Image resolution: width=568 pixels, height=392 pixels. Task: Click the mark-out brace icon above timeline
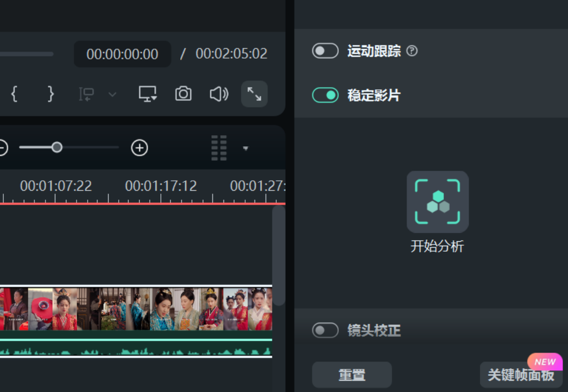[50, 94]
